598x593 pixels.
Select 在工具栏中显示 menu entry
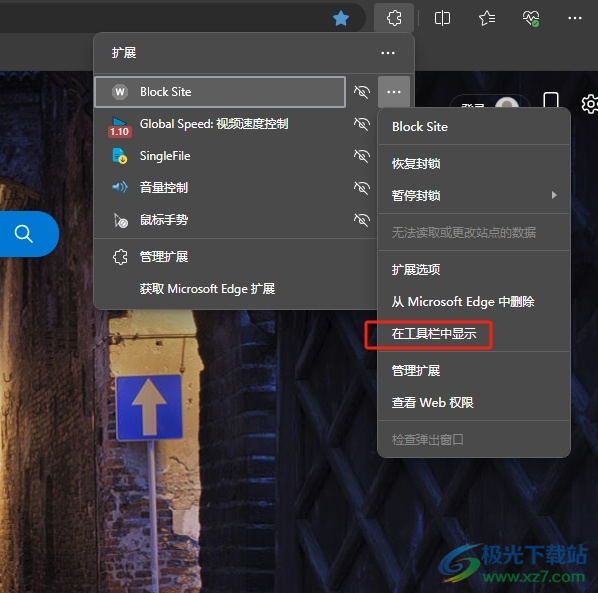coord(474,334)
